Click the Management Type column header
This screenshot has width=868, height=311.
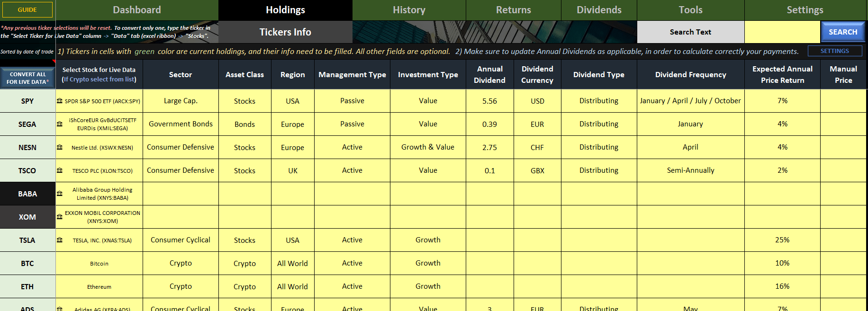tap(352, 74)
